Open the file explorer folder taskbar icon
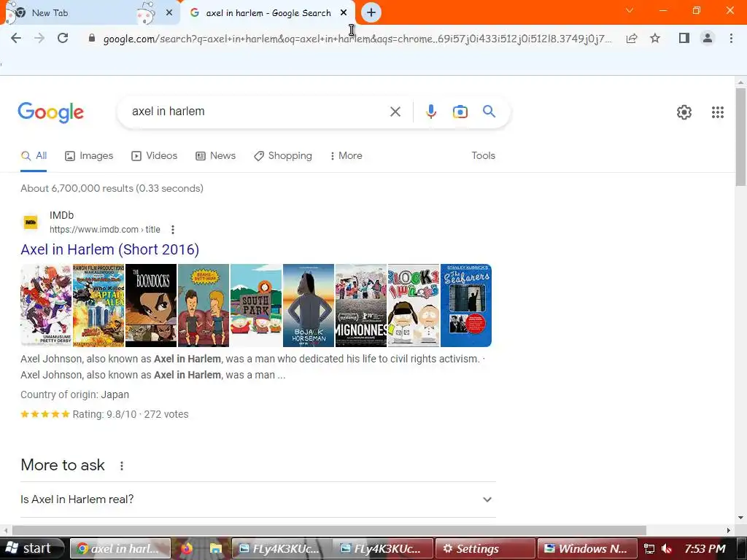747x560 pixels. (216, 548)
